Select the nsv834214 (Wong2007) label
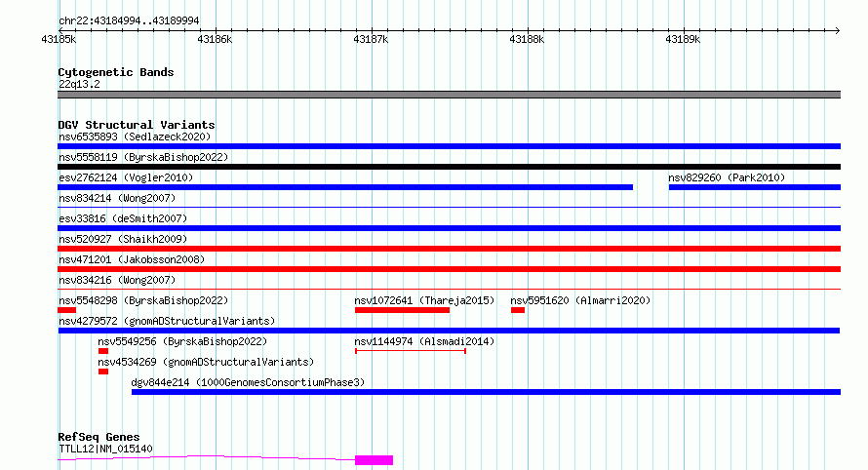This screenshot has height=470, width=868. click(117, 198)
